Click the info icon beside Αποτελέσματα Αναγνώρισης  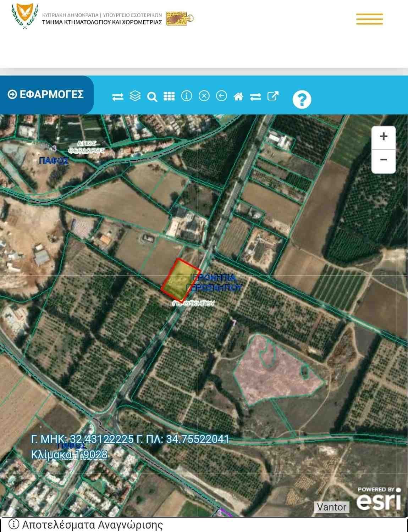pos(13,524)
